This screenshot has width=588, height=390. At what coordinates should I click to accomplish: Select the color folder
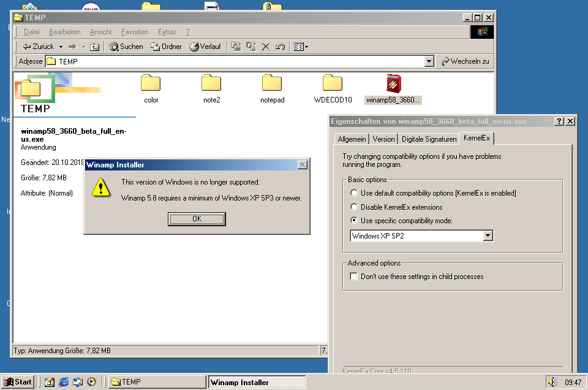coord(151,89)
